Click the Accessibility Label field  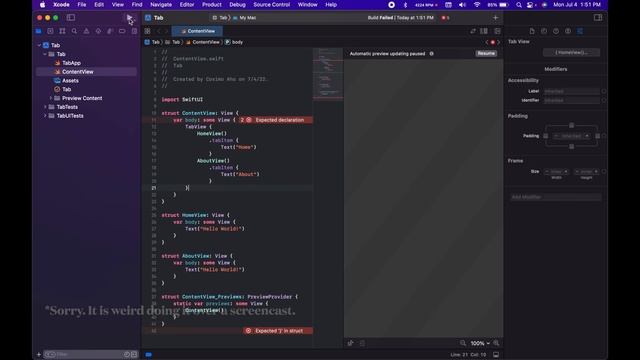click(x=571, y=91)
